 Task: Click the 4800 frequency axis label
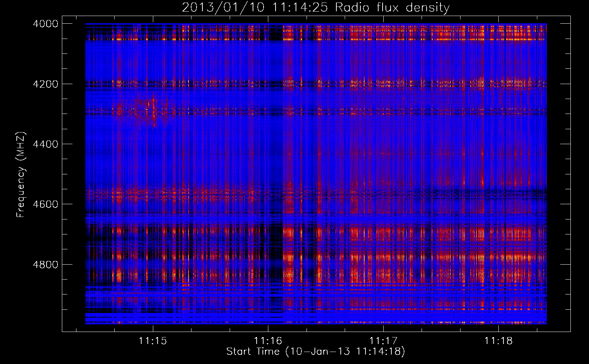[46, 265]
